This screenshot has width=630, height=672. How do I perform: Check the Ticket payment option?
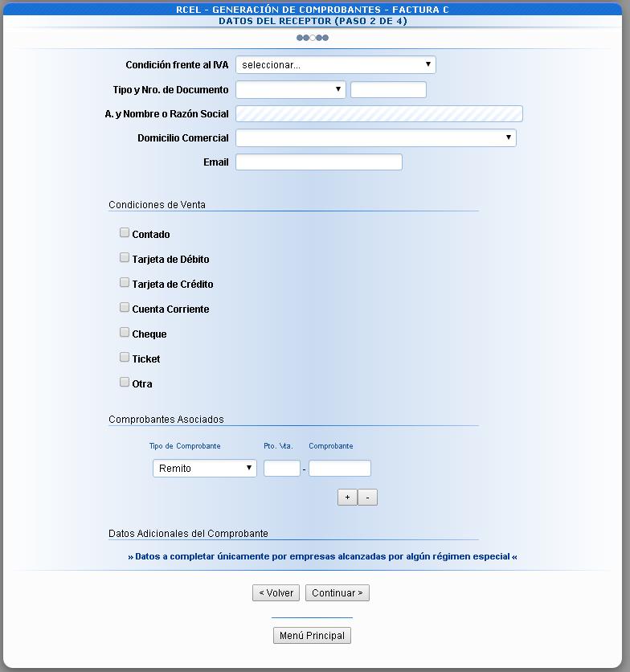[125, 358]
